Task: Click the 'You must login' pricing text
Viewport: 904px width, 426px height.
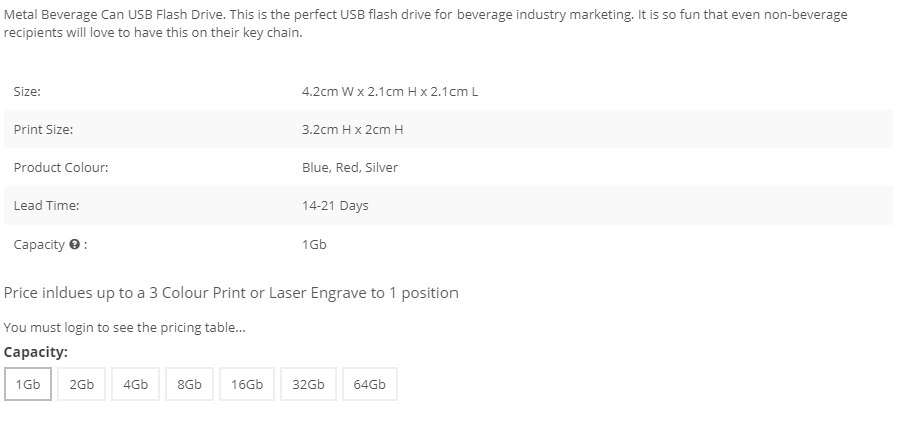Action: coord(125,327)
